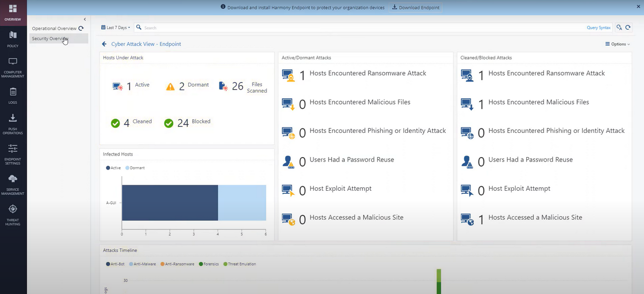Toggle the Anti-Malware series in the timeline legend
644x294 pixels.
click(x=142, y=264)
